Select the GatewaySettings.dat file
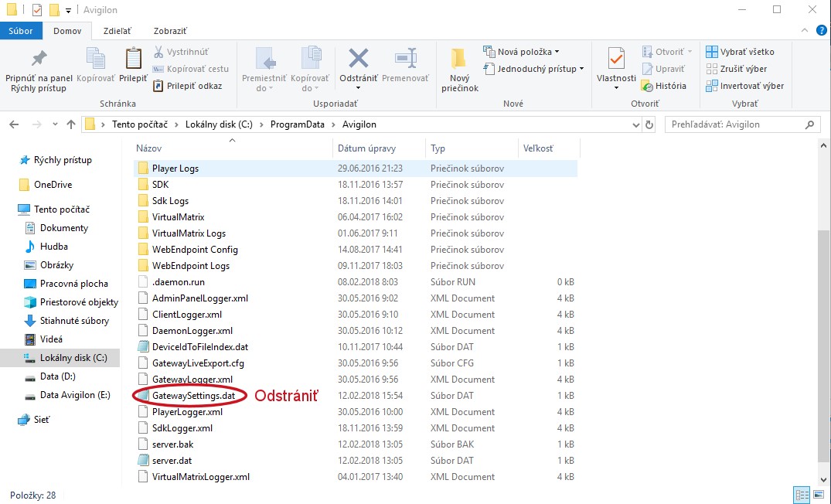Viewport: 831px width, 504px height. click(x=193, y=395)
